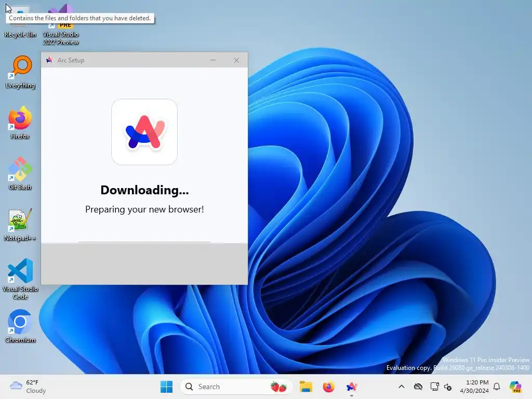Viewport: 532px width, 399px height.
Task: Click the Arc Setup taskbar icon
Action: [352, 387]
